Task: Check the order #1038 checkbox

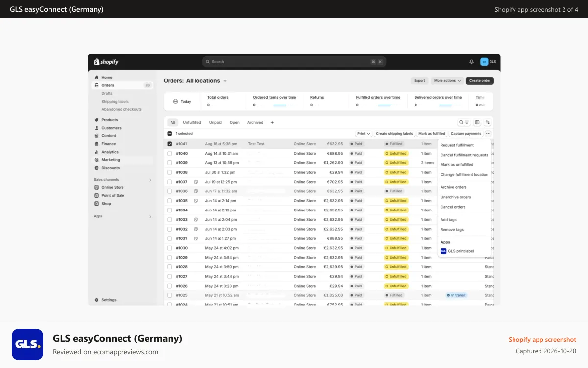Action: (170, 172)
